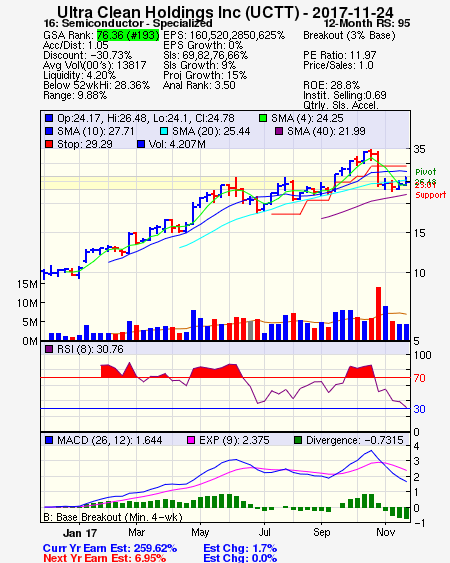
Task: Click the EPS Growth: 0% text
Action: [203, 45]
